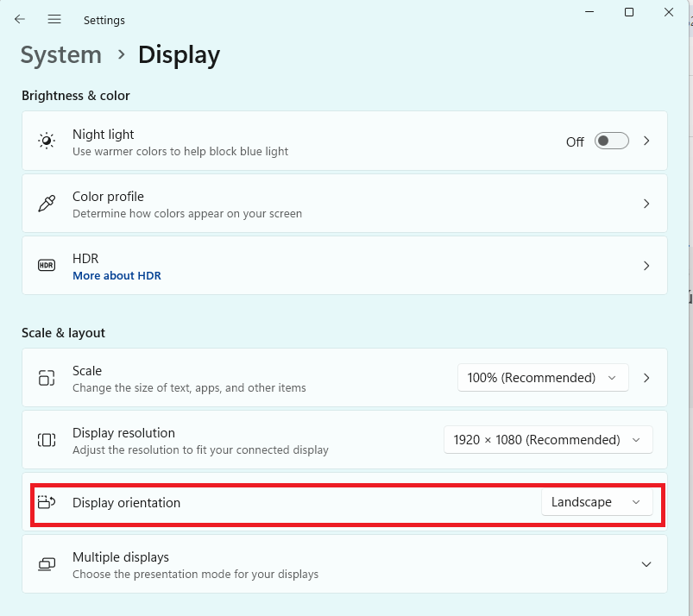Open the Landscape orientation dropdown
Image resolution: width=693 pixels, height=616 pixels.
click(596, 502)
